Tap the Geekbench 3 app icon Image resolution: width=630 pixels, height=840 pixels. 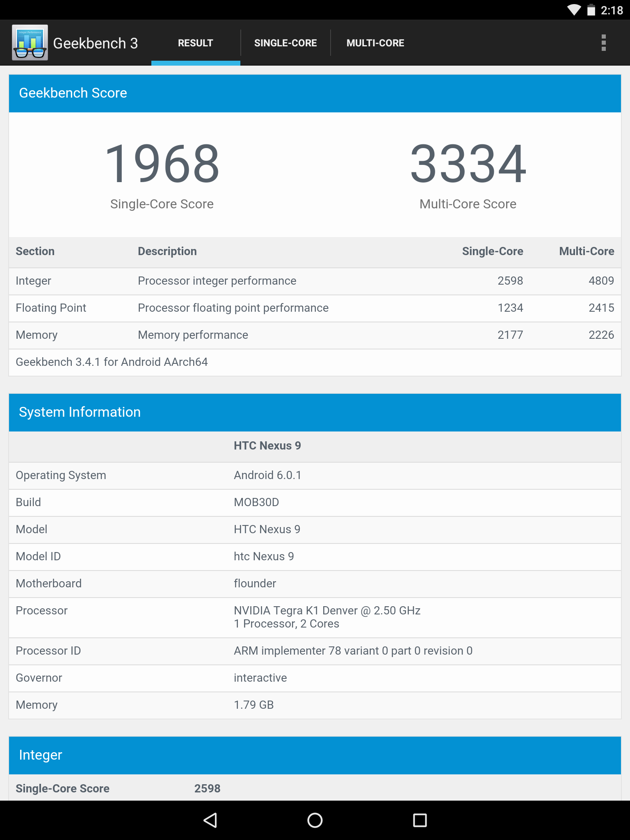click(x=30, y=43)
